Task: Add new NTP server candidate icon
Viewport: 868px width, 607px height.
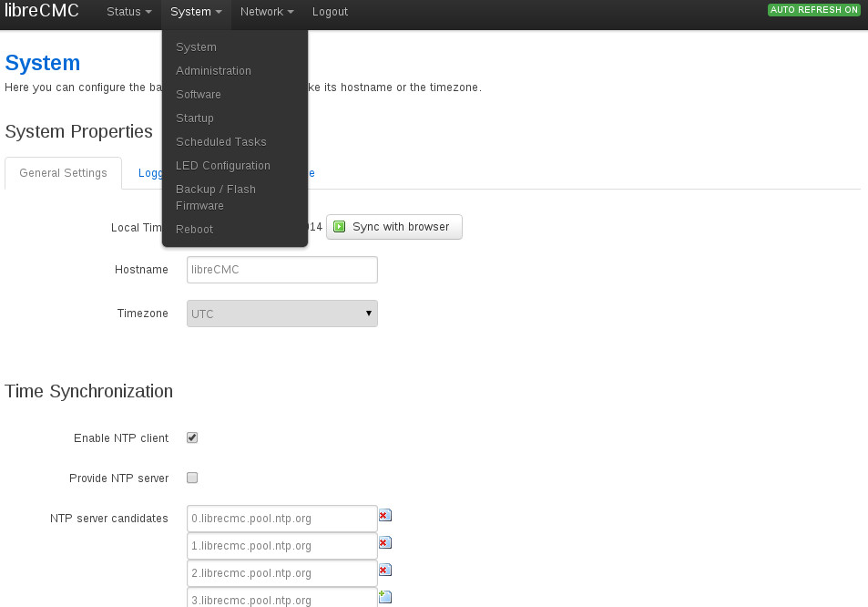Action: coord(384,598)
